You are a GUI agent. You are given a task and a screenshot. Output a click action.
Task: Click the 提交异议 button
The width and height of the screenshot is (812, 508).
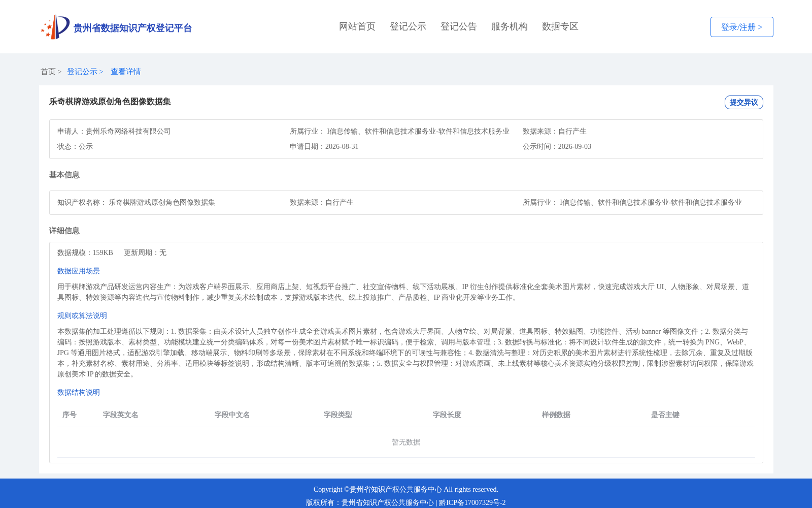[744, 102]
